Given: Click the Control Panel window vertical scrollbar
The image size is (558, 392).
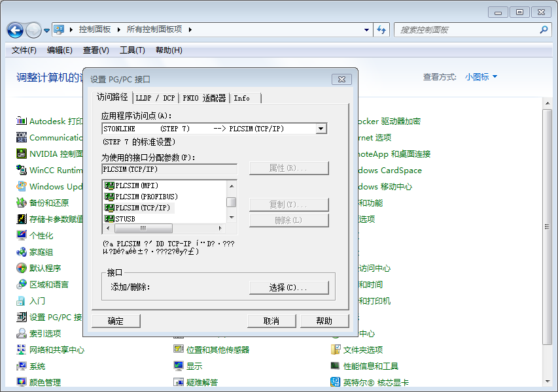Looking at the screenshot, I should click(547, 227).
